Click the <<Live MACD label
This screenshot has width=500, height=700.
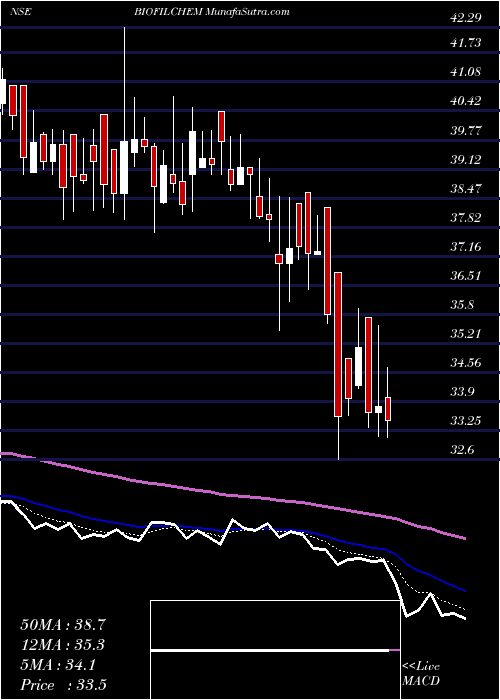[x=421, y=674]
